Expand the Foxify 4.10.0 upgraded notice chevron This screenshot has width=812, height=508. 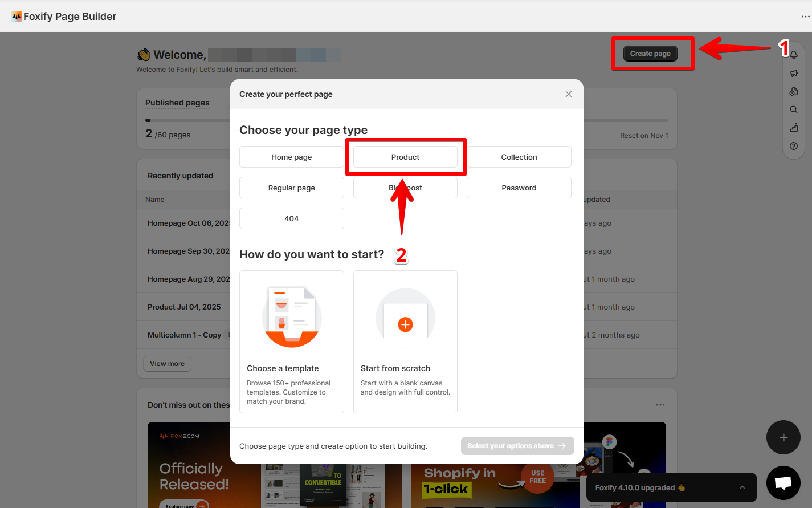point(742,487)
